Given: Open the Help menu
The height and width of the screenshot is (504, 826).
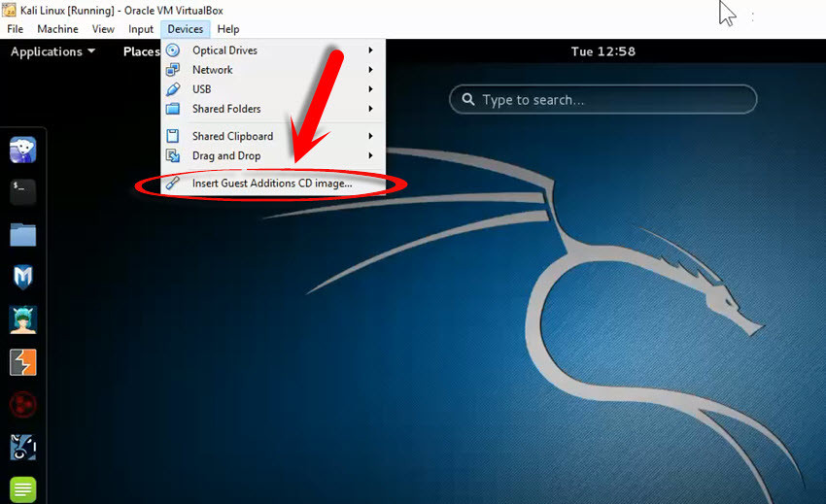Looking at the screenshot, I should [x=228, y=29].
